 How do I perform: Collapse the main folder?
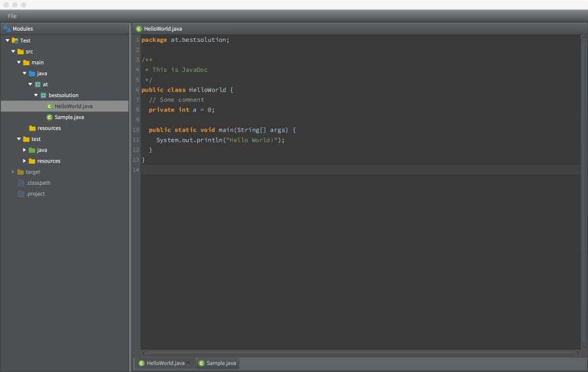19,62
